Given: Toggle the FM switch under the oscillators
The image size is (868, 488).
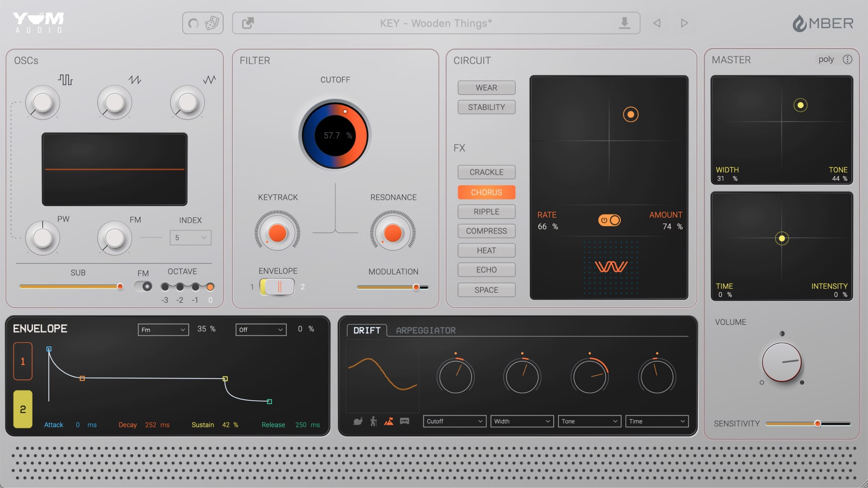Looking at the screenshot, I should tap(143, 286).
